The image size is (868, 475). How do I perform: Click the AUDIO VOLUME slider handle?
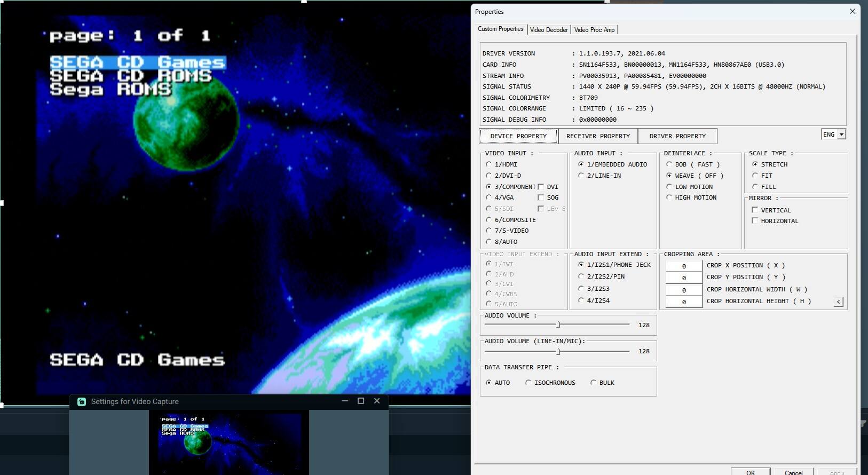point(558,324)
